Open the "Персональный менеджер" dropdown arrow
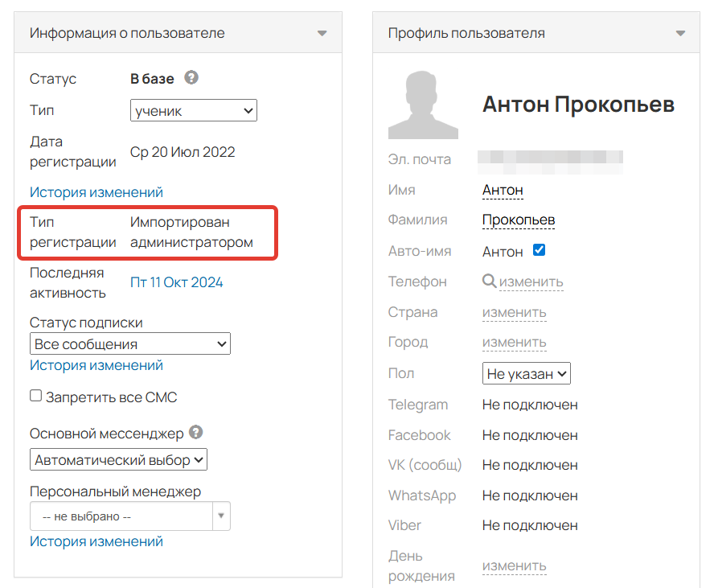 [x=220, y=516]
